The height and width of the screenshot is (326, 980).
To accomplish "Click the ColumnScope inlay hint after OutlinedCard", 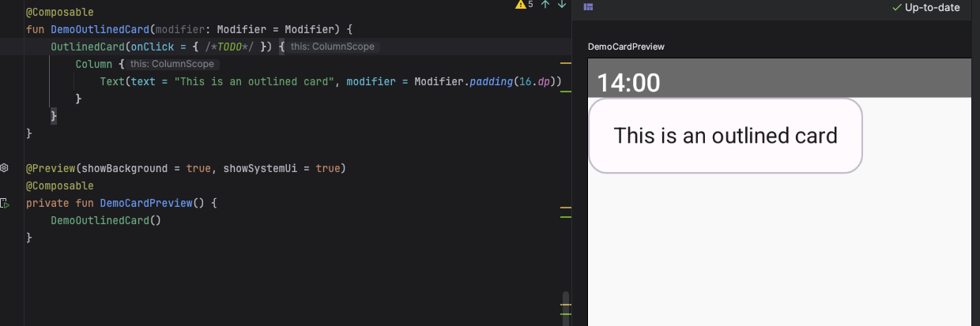I will (x=333, y=47).
